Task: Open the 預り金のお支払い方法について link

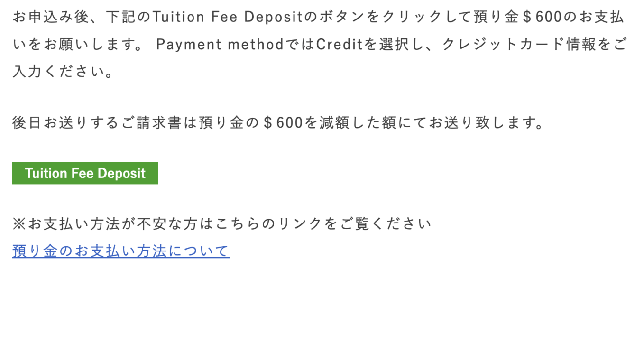Action: (x=121, y=251)
